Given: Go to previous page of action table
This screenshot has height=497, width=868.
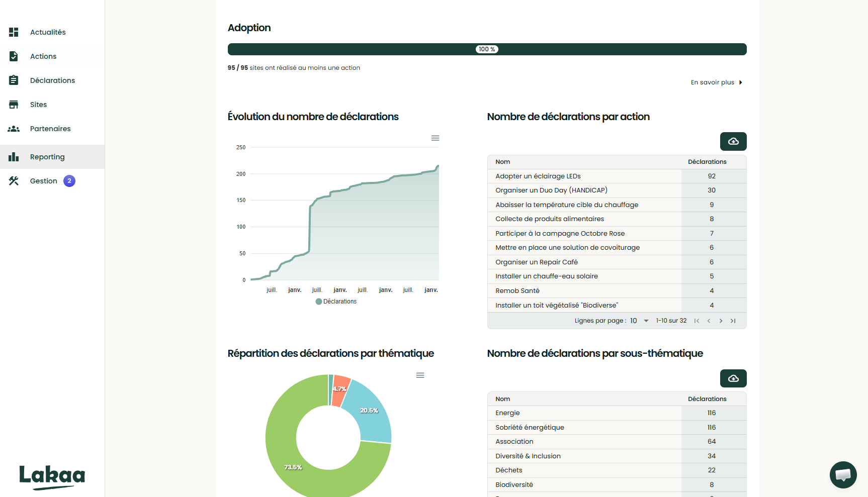Looking at the screenshot, I should click(x=709, y=321).
